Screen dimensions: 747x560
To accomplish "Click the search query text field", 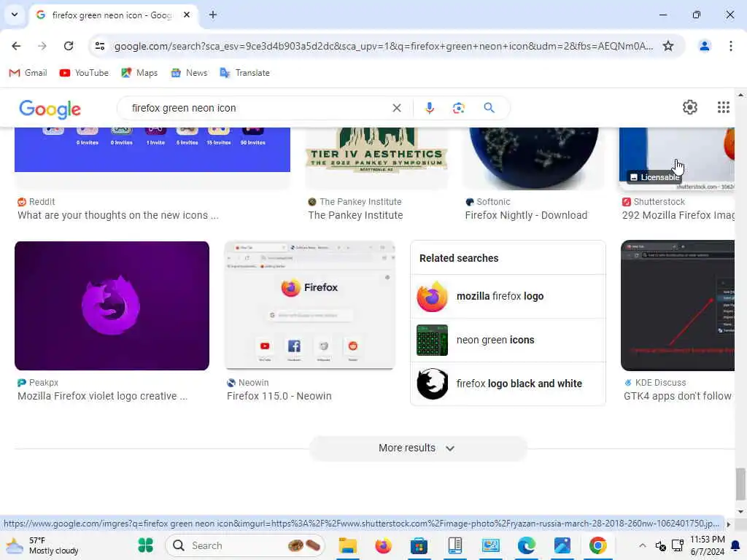I will [x=258, y=108].
